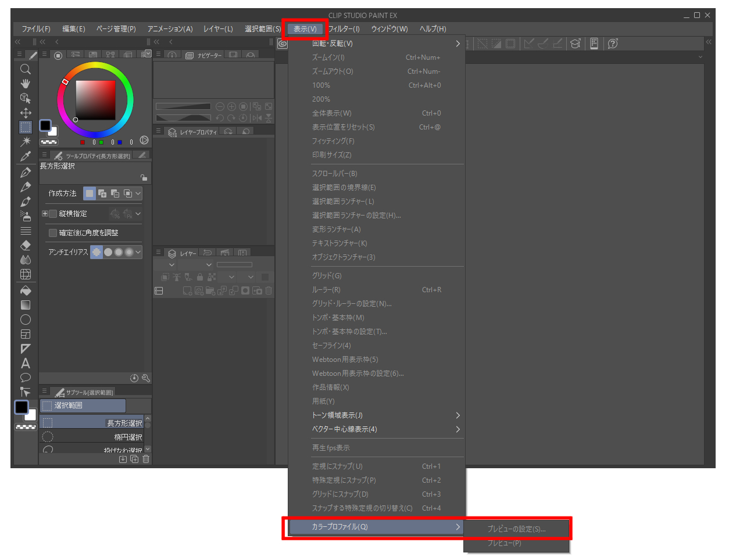Select anti-aliasing strong option
This screenshot has width=729, height=560.
(129, 252)
